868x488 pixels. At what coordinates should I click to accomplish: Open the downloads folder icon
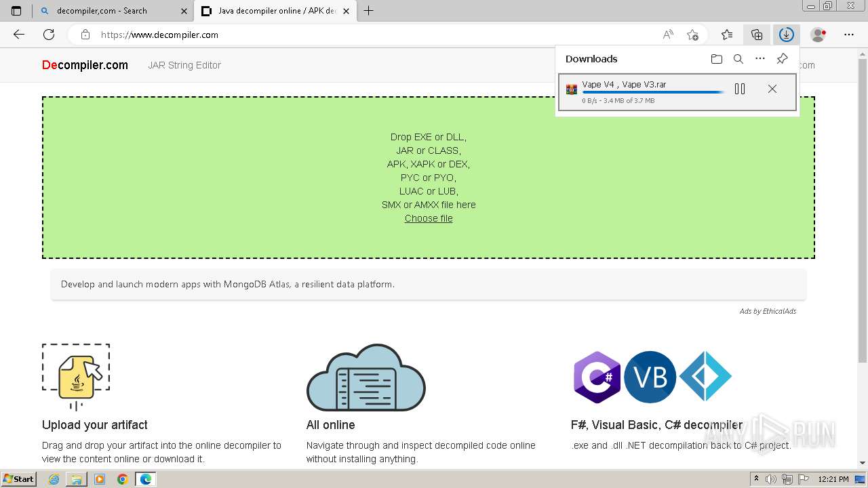(717, 59)
